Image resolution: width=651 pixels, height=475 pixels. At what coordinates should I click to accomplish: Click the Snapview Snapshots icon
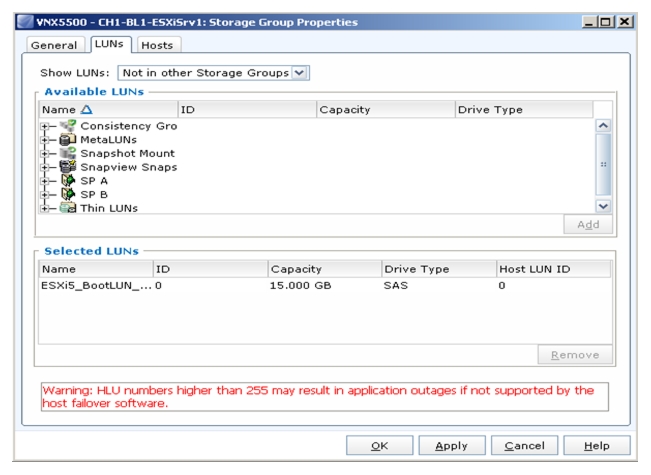[68, 166]
